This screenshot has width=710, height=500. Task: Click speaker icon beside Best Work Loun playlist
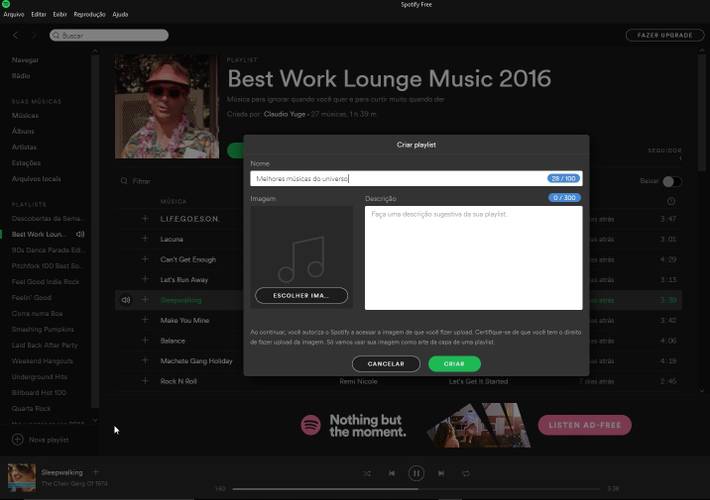tap(80, 234)
